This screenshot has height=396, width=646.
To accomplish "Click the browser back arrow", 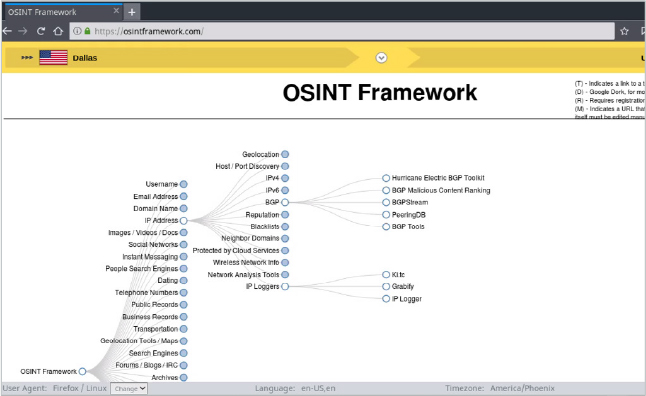I will click(x=7, y=31).
